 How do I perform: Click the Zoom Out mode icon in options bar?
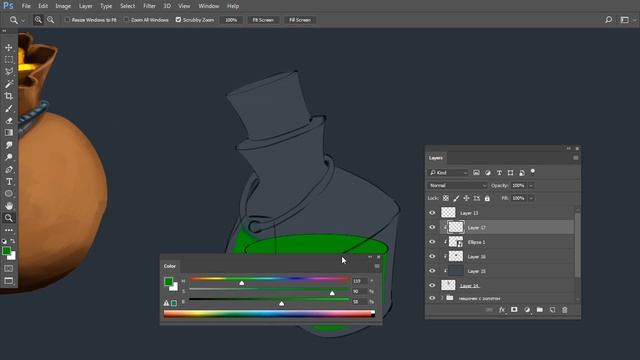tap(51, 20)
